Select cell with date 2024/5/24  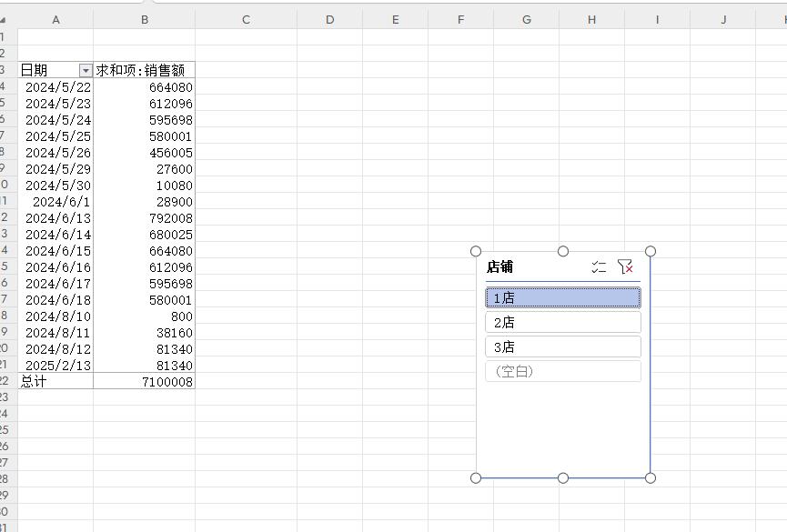pos(55,120)
